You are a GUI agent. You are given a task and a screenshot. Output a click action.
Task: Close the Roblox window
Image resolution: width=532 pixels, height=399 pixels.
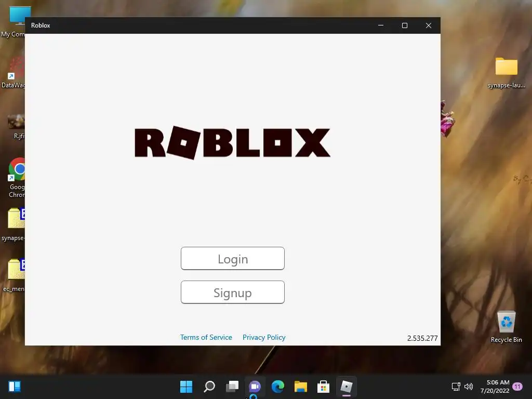point(429,25)
